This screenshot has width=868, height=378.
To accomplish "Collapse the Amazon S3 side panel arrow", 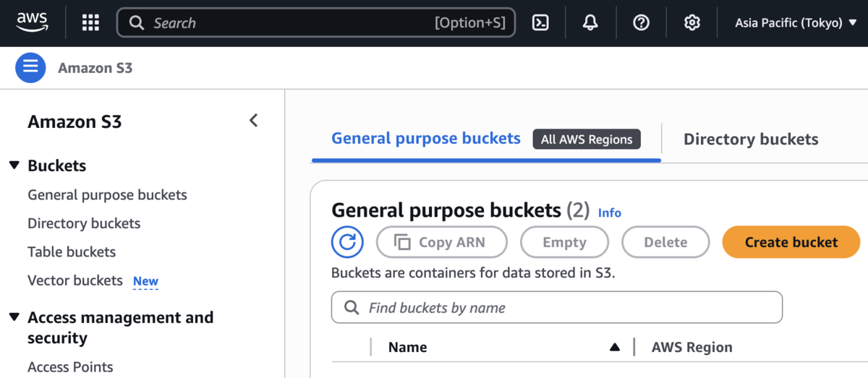I will 254,121.
